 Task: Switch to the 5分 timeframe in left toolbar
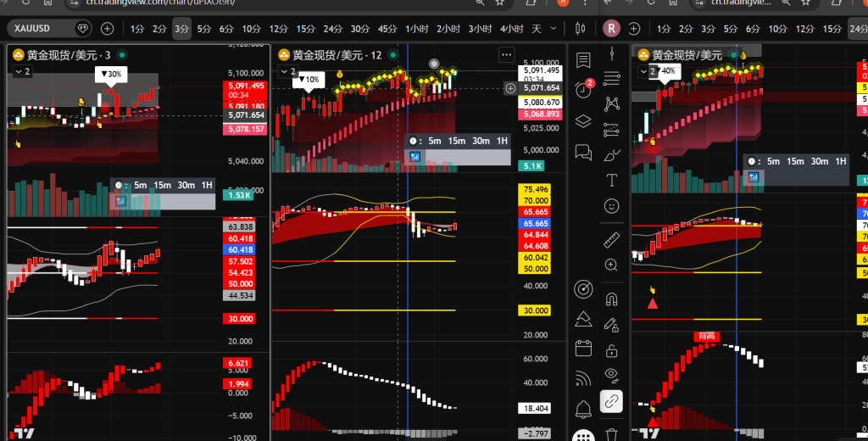click(203, 29)
